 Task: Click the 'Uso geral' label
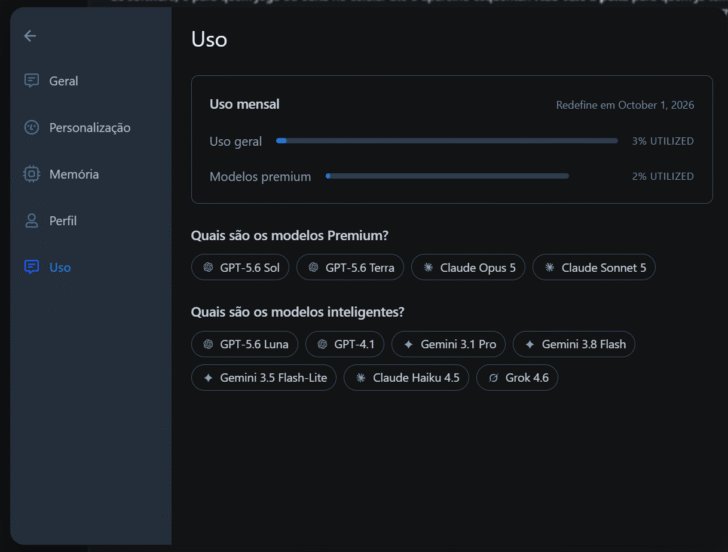[235, 142]
